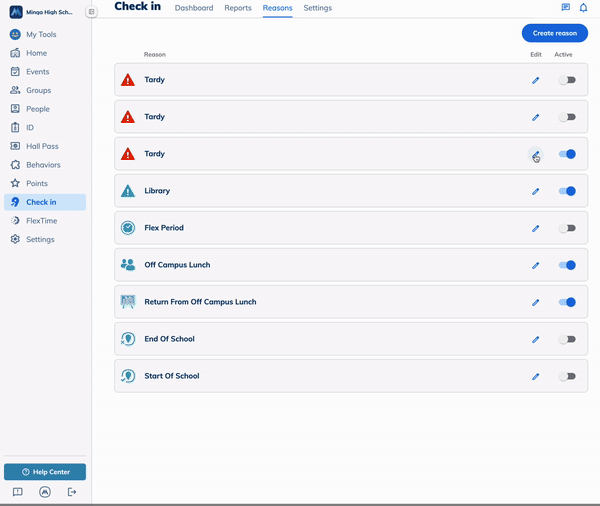
Task: Open the notifications bell
Action: (583, 8)
